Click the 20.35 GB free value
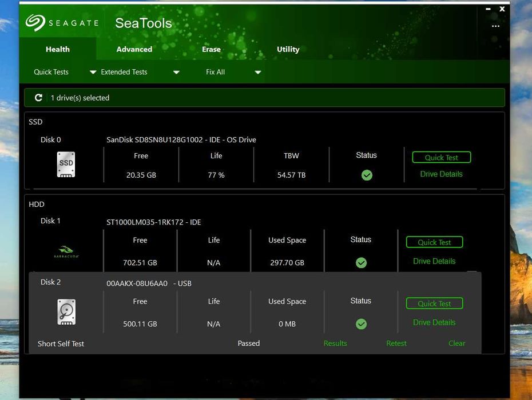 [x=141, y=175]
